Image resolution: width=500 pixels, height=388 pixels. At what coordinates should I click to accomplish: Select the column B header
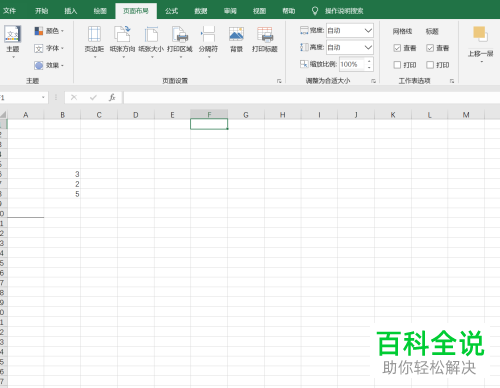(x=62, y=115)
